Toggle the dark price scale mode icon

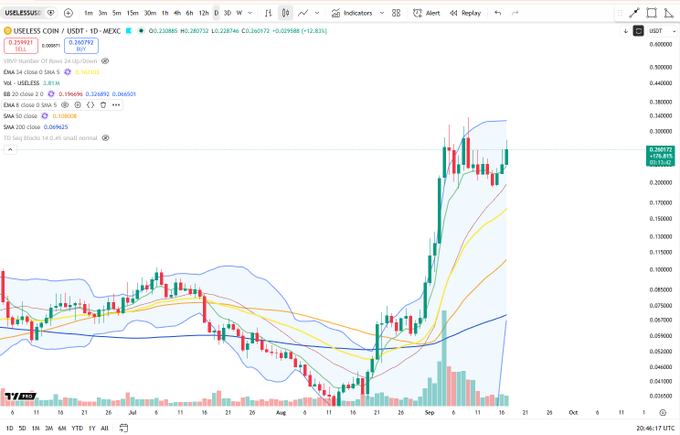click(638, 31)
